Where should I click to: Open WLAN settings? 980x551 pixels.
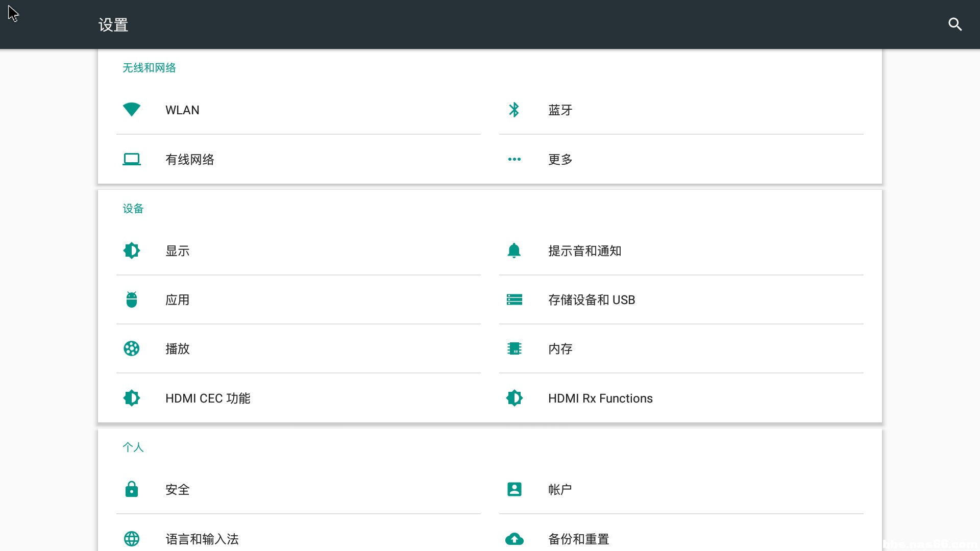point(299,110)
